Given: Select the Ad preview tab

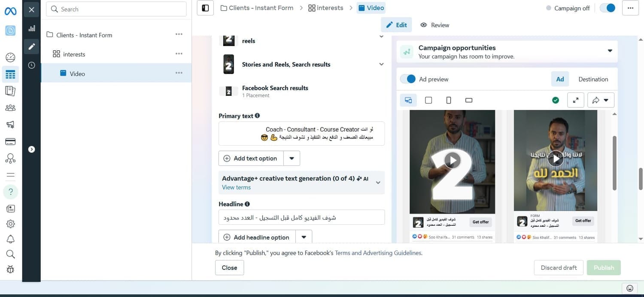Looking at the screenshot, I should [560, 79].
